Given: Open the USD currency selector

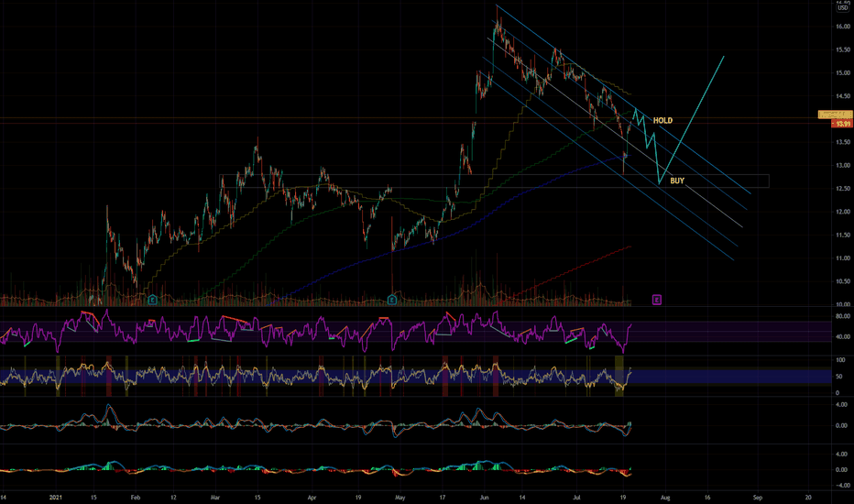Looking at the screenshot, I should [842, 8].
